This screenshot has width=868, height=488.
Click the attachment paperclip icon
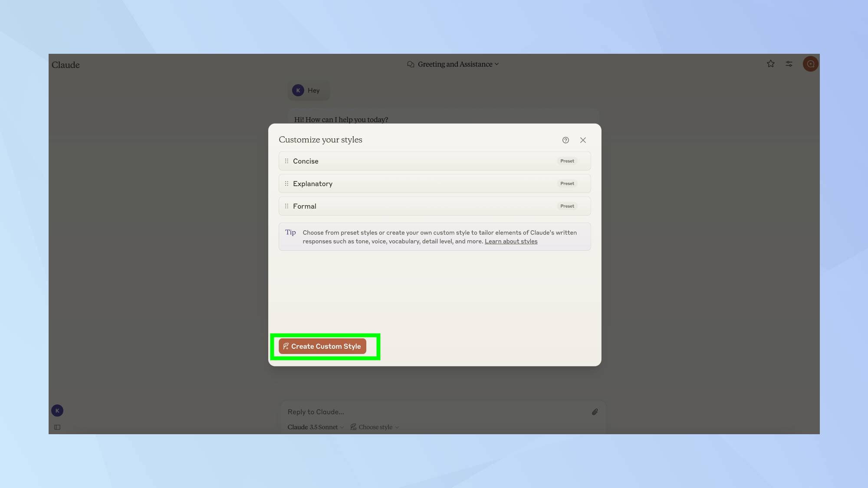pos(595,412)
